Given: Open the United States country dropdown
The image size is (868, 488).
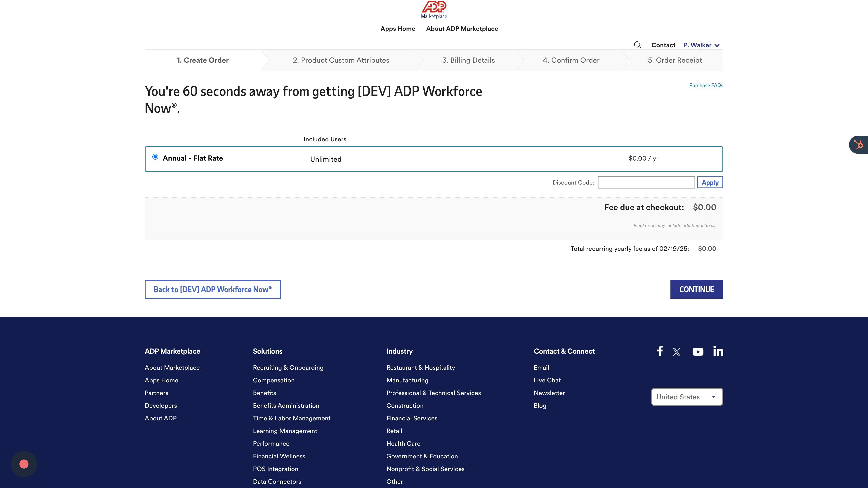Looking at the screenshot, I should click(687, 397).
